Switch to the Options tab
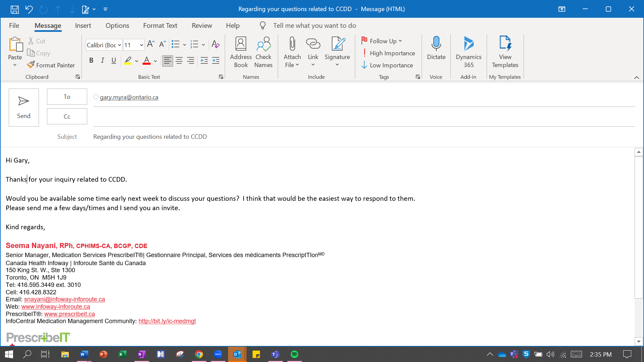The image size is (644, 362). coord(117,25)
